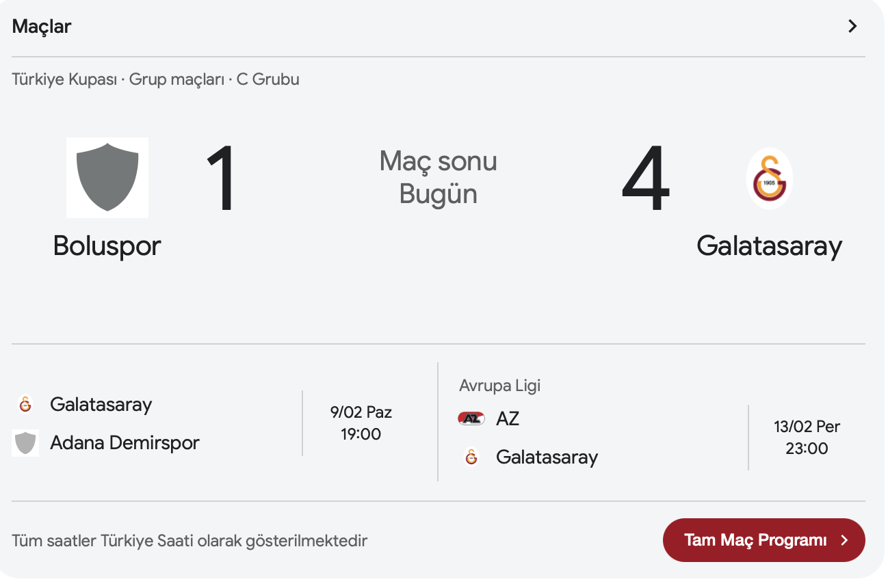
Task: Expand Maçlar with the top-right chevron
Action: [x=852, y=27]
